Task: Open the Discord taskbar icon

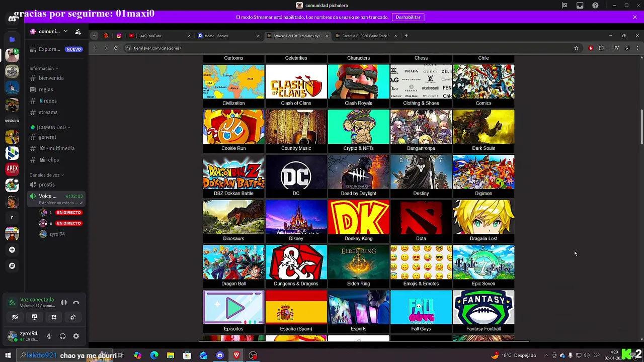Action: (220, 355)
